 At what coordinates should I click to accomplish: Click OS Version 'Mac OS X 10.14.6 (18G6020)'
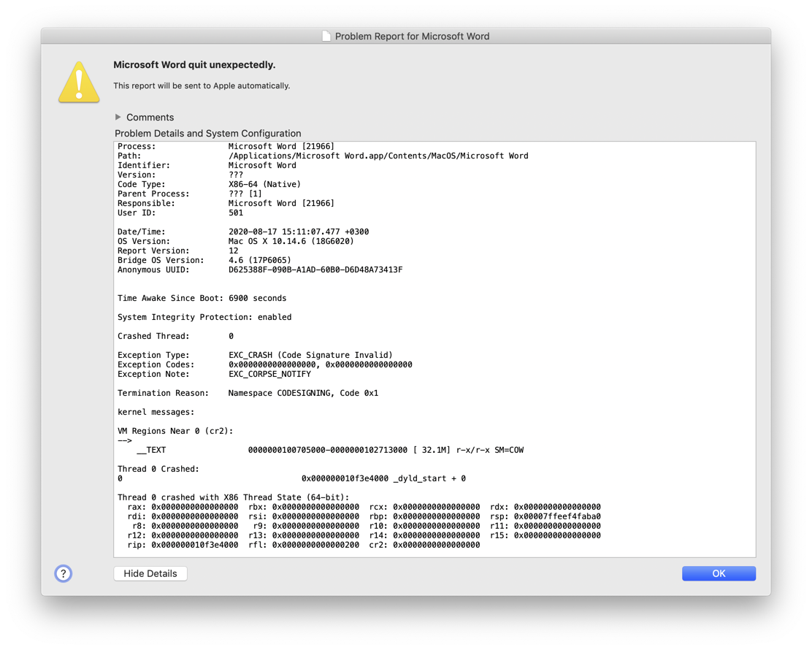click(x=291, y=241)
